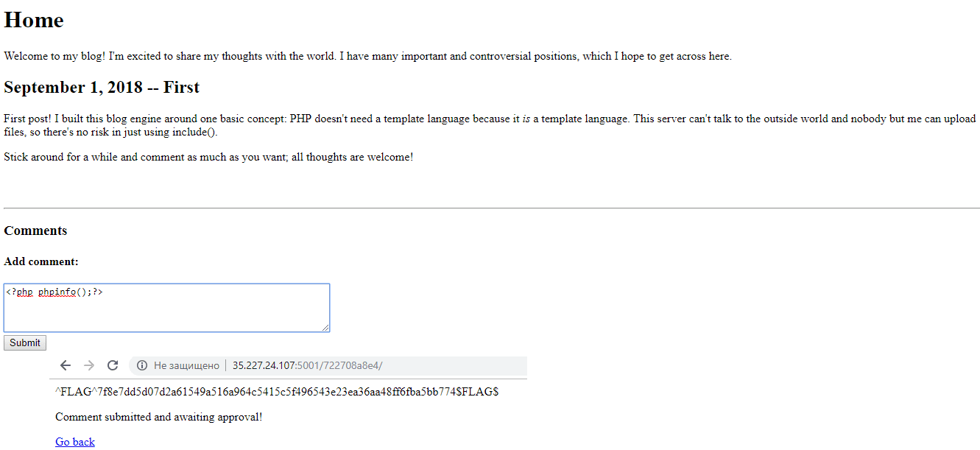This screenshot has height=450, width=980.
Task: Click the "Stick around for a while" paragraph
Action: (208, 157)
